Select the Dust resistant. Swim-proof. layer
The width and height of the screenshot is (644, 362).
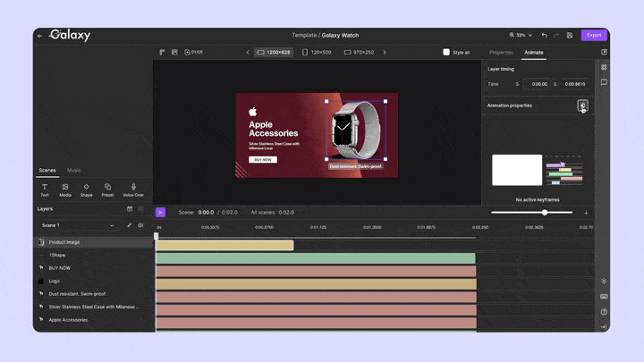pyautogui.click(x=93, y=294)
